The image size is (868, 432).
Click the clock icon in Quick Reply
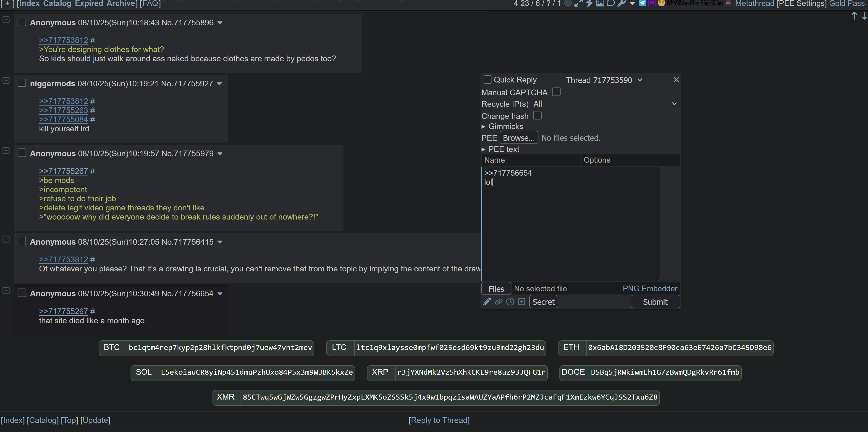[x=510, y=302]
